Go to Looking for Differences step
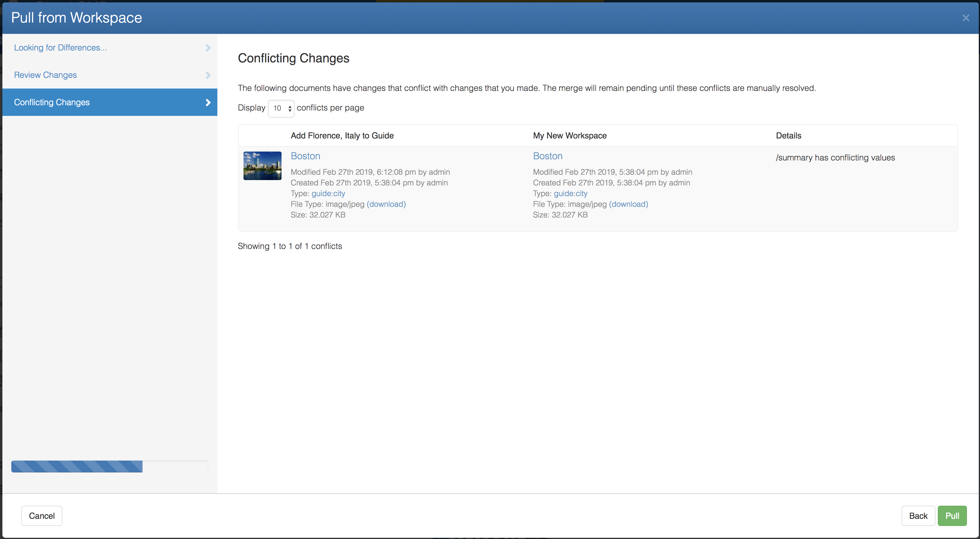Viewport: 980px width, 539px height. click(61, 48)
